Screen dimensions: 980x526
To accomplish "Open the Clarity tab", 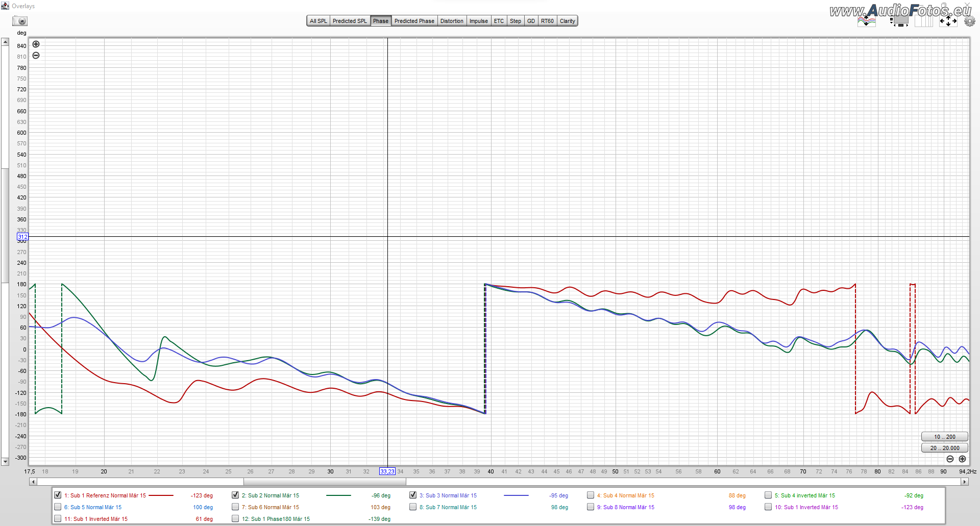I will [x=568, y=21].
